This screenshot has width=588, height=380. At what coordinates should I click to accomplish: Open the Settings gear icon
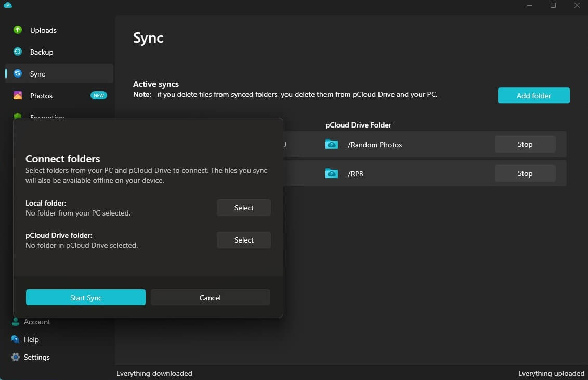[x=16, y=357]
